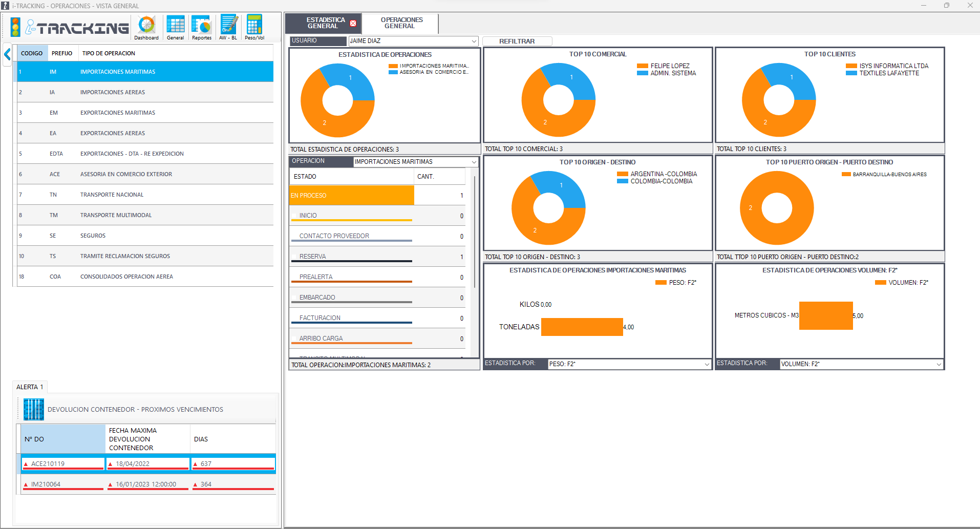Click the General grid icon

click(175, 27)
